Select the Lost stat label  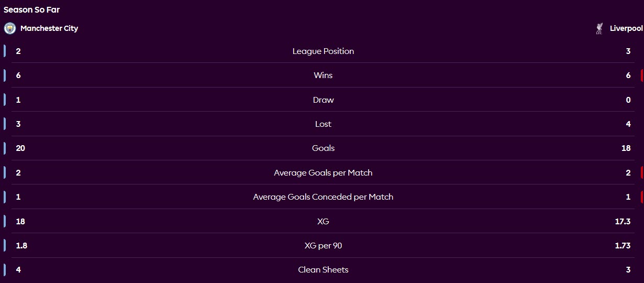[x=323, y=124]
